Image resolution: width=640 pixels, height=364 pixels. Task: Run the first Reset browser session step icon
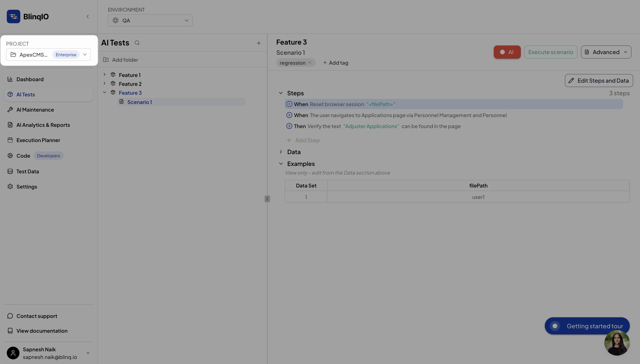289,104
